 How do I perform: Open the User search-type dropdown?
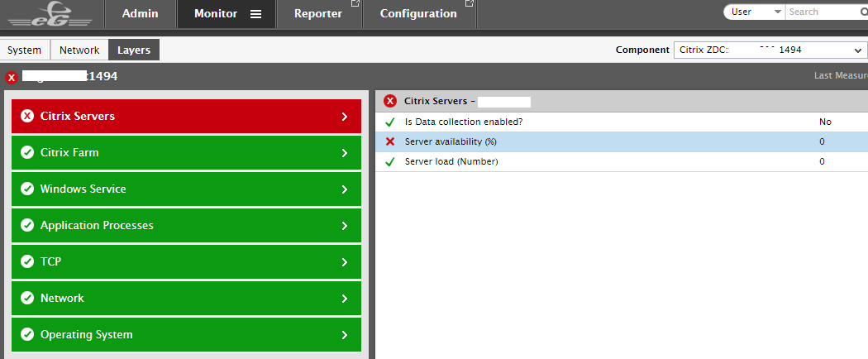[x=755, y=12]
